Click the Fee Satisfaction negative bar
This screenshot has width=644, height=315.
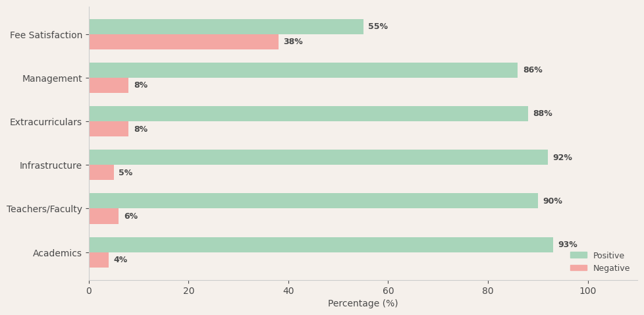[x=184, y=42]
